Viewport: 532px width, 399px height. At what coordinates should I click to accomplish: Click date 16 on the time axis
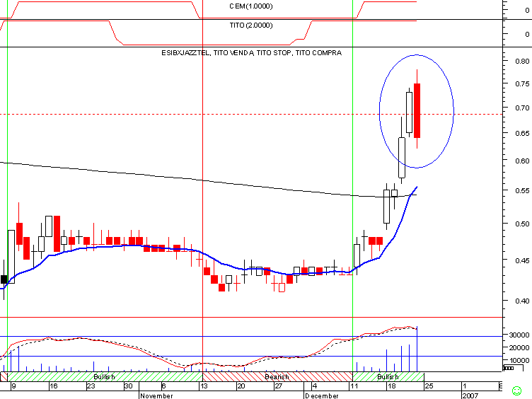pyautogui.click(x=54, y=386)
